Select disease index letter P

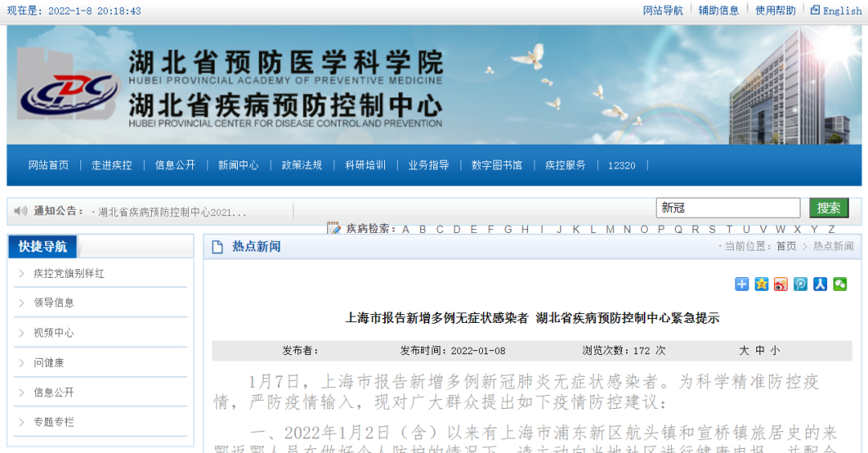(661, 229)
